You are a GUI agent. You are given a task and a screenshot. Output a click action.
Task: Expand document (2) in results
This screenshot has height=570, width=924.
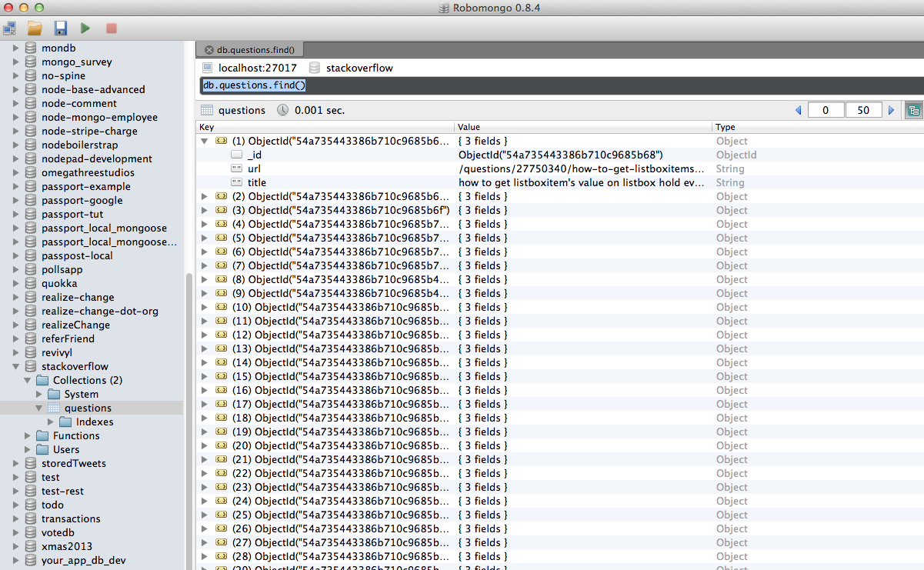point(204,197)
